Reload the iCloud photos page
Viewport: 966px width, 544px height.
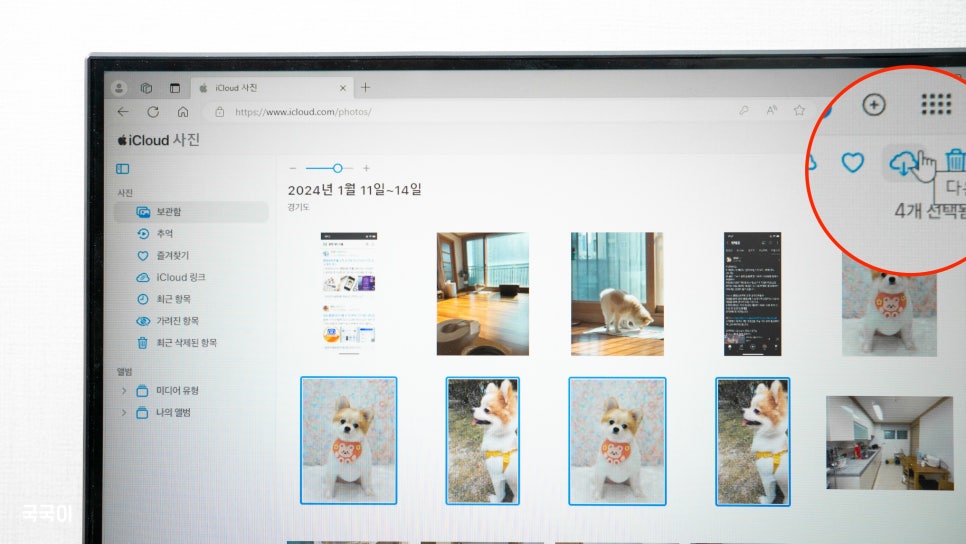[153, 112]
